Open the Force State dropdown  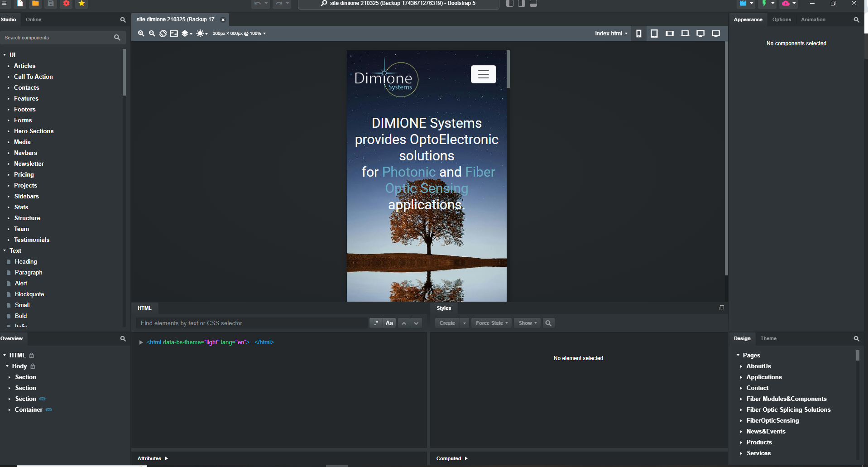(x=492, y=323)
